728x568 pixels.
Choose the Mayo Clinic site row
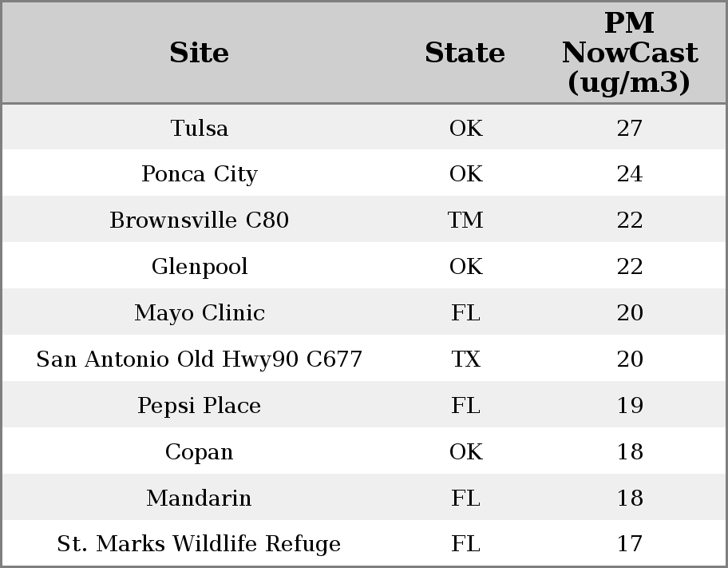point(200,313)
